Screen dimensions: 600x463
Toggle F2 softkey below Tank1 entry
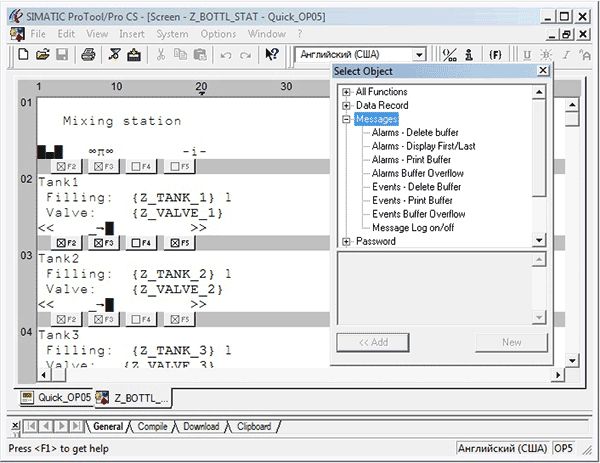pyautogui.click(x=66, y=243)
